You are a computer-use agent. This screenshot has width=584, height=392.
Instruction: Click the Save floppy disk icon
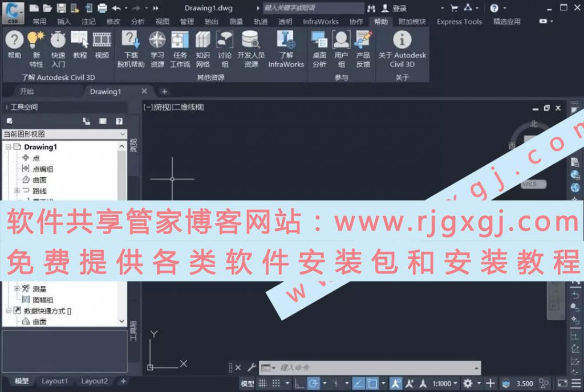(x=61, y=8)
